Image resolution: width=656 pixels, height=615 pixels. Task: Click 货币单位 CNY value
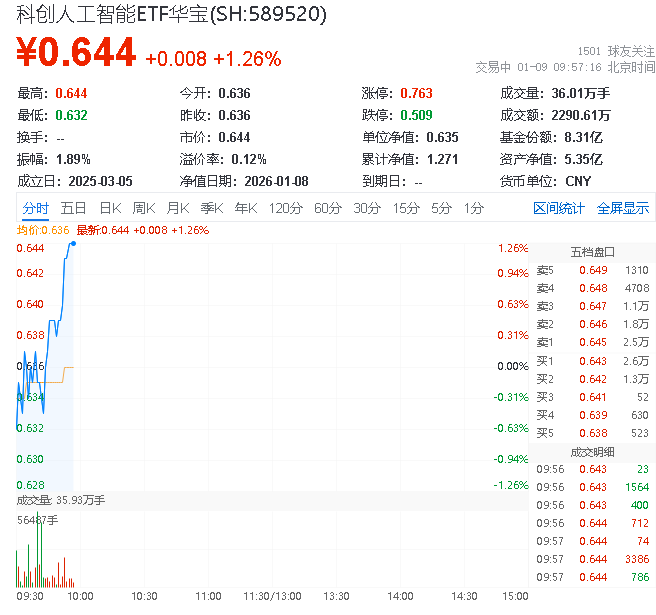tap(578, 181)
